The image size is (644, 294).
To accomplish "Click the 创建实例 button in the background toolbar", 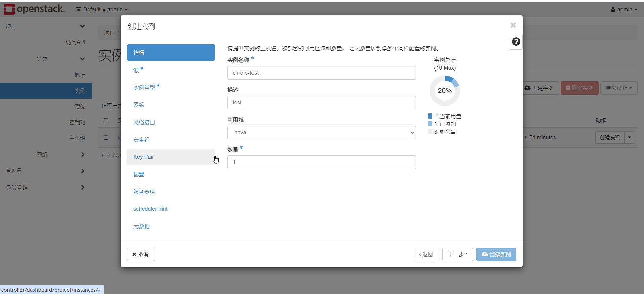I will 541,88.
